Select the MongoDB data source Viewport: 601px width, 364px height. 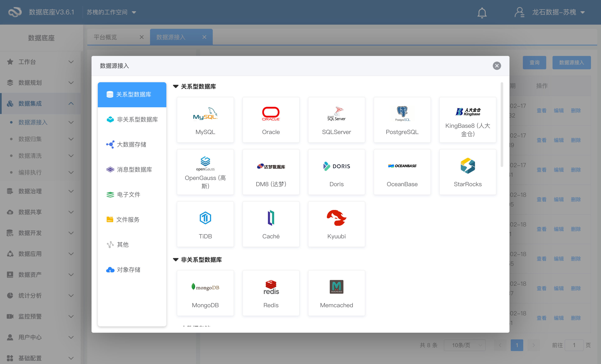coord(205,293)
